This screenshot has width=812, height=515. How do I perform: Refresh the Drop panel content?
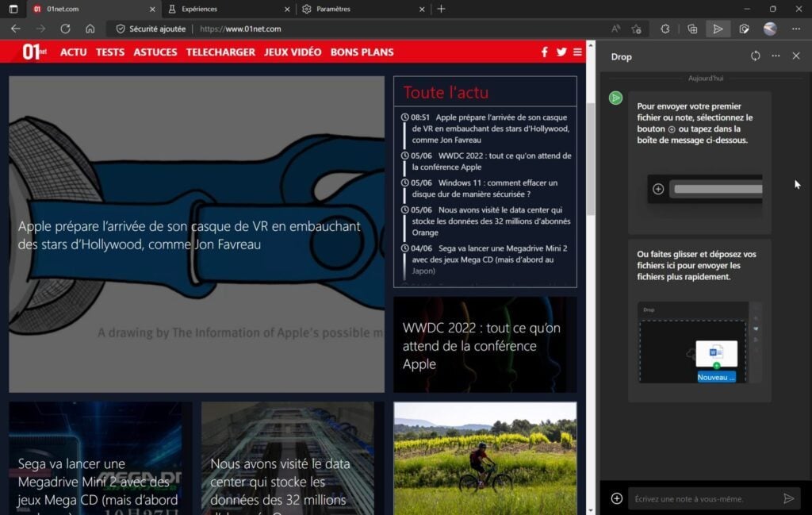(756, 56)
